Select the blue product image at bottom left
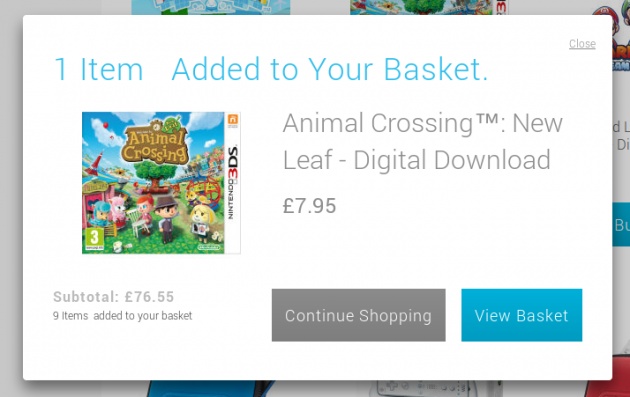Screen dimensions: 630x397 (x=210, y=389)
